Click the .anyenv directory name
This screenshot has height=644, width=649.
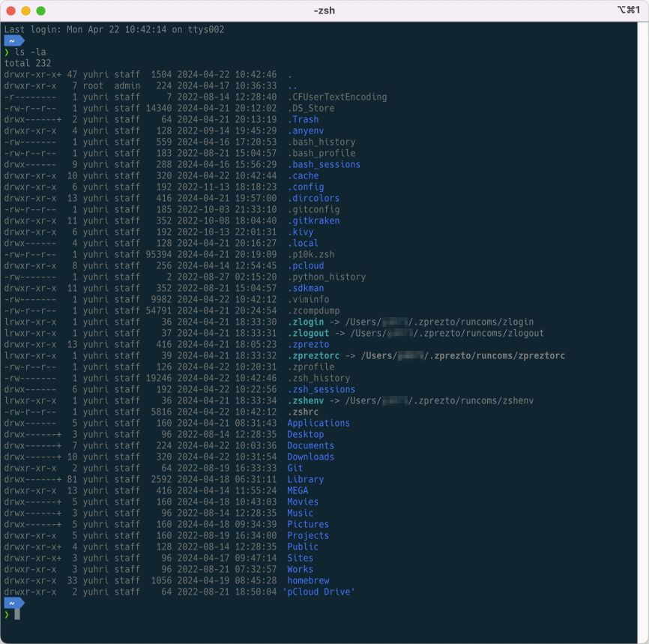[306, 130]
